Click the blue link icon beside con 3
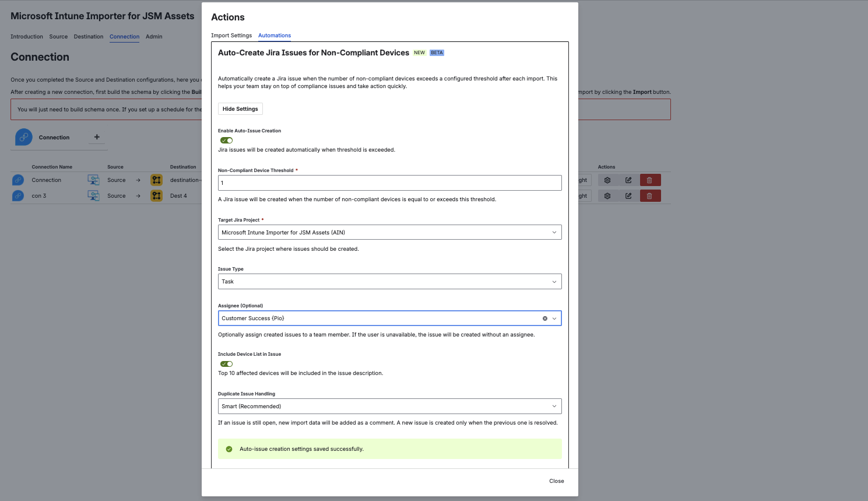Image resolution: width=868 pixels, height=501 pixels. (18, 196)
